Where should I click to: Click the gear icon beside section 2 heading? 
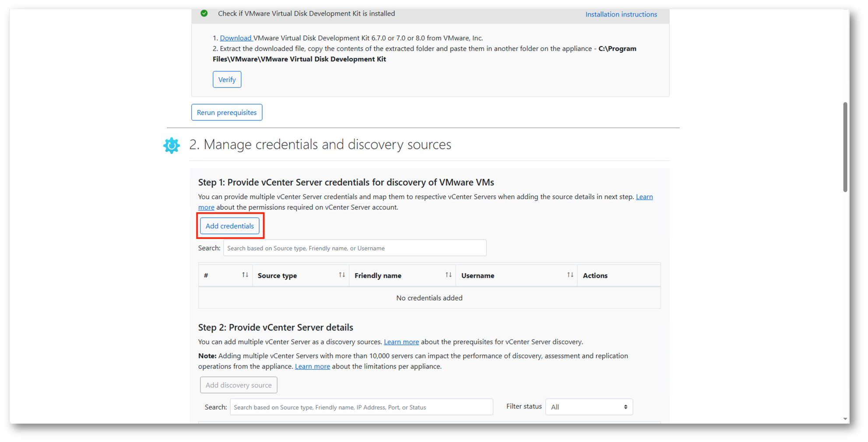172,145
